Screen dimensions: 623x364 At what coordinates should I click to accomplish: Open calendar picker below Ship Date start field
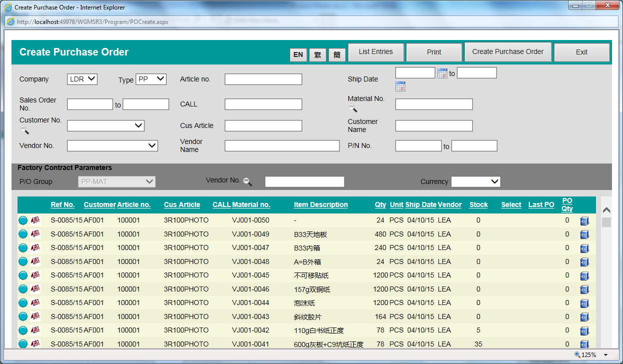click(x=400, y=86)
